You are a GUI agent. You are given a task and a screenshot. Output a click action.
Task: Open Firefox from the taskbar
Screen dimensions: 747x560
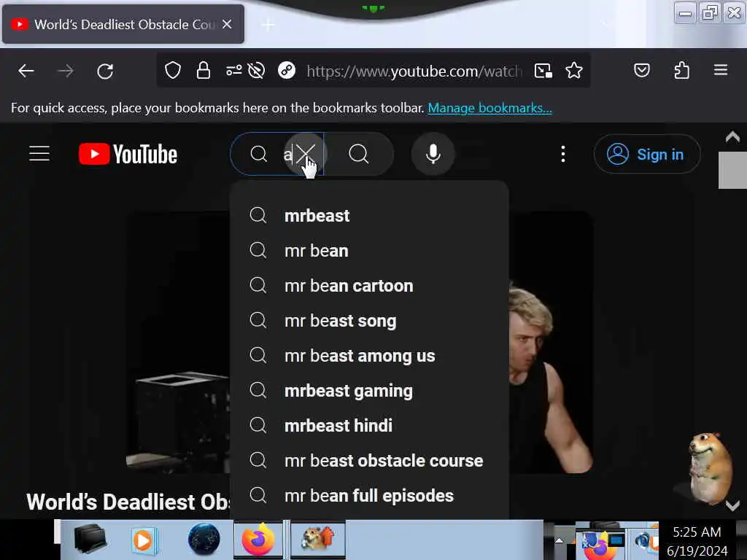[258, 540]
